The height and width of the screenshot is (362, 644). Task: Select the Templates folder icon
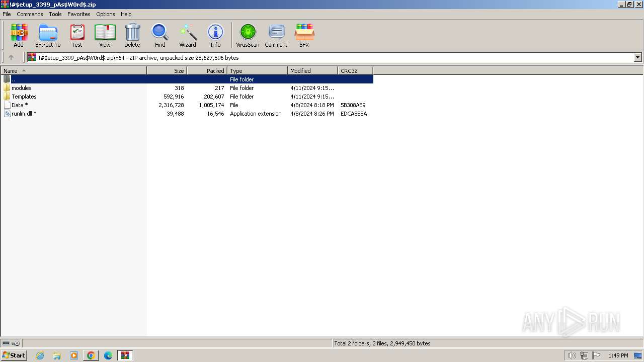[7, 97]
